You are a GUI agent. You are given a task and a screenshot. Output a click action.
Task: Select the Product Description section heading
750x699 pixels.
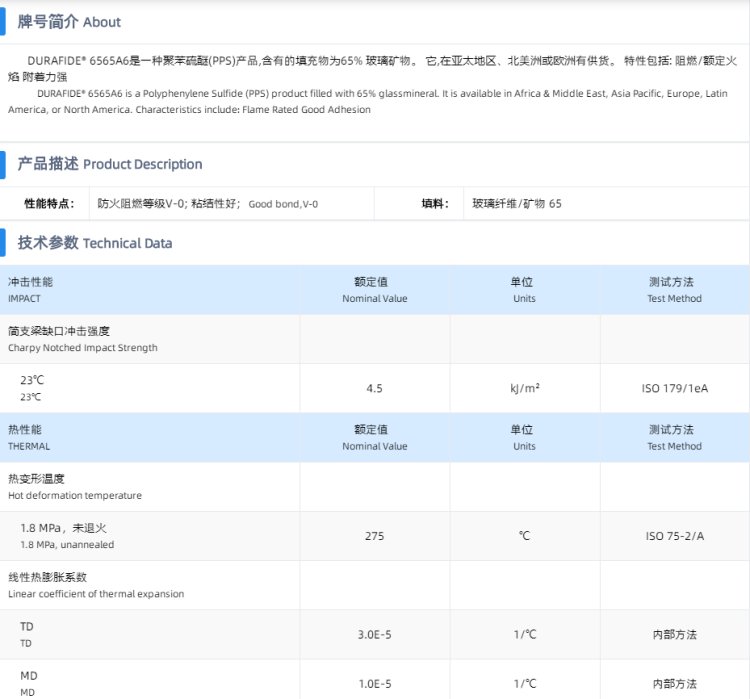coord(110,164)
